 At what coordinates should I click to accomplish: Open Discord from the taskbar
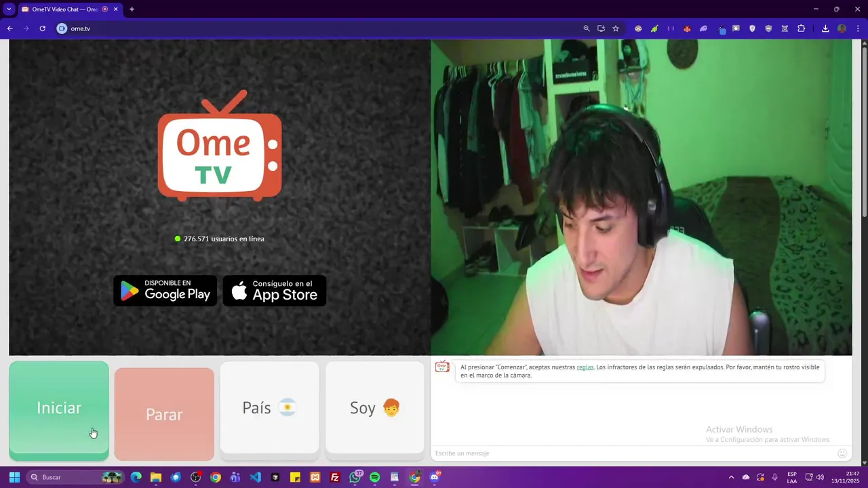click(435, 477)
